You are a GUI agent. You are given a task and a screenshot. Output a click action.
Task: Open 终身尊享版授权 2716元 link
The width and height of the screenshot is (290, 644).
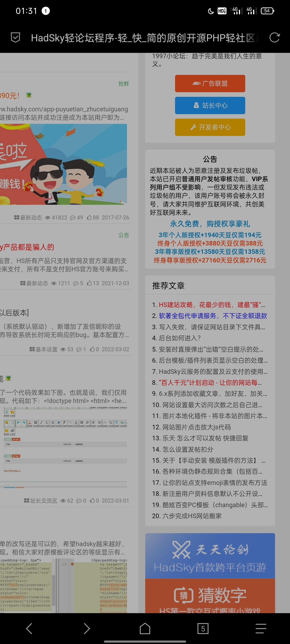pyautogui.click(x=210, y=260)
